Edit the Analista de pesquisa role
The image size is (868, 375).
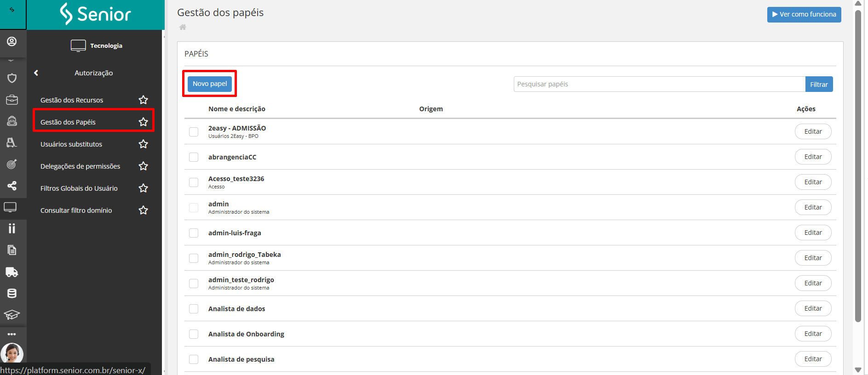click(x=813, y=359)
